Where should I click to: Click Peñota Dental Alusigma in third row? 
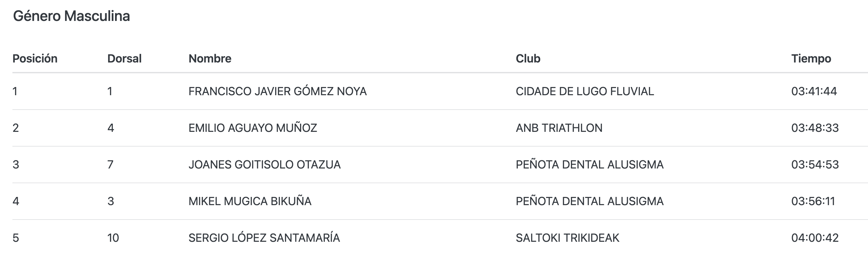coord(589,165)
